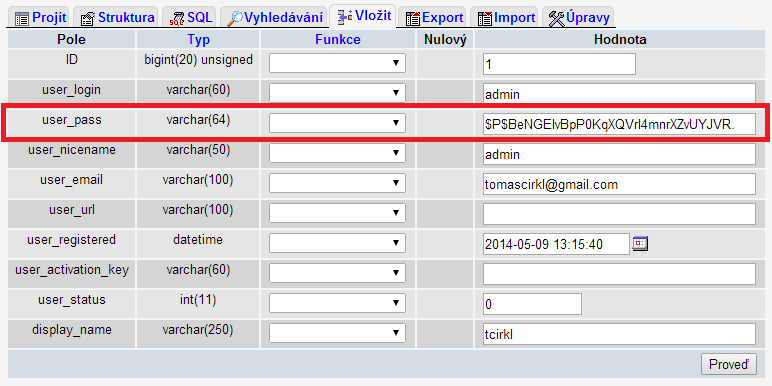Focus the ID value field containing 1
The width and height of the screenshot is (772, 386).
[x=559, y=64]
